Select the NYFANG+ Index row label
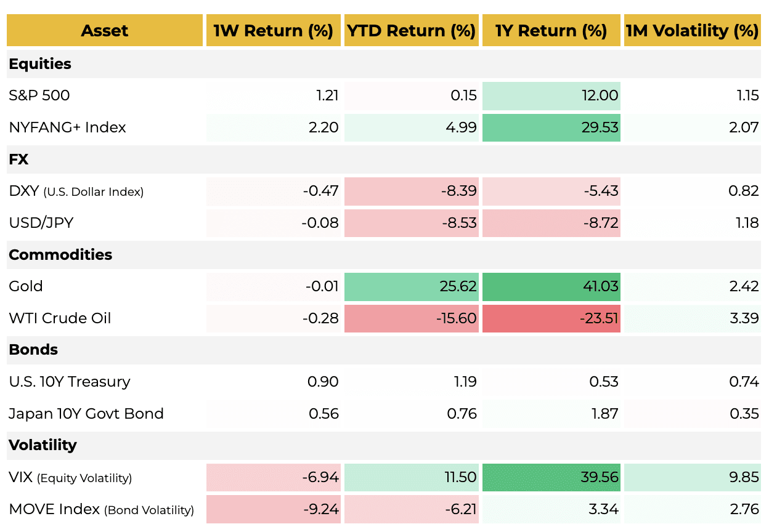 (x=67, y=127)
